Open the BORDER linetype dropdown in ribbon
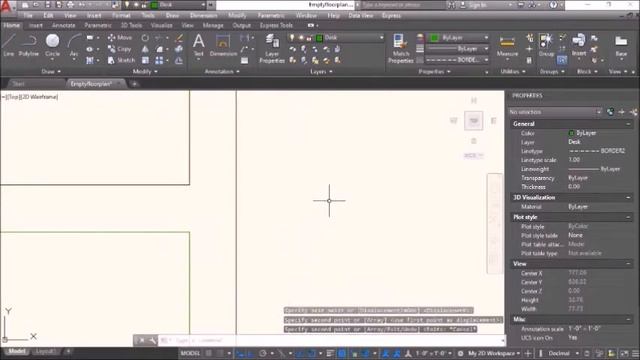Screen dimensions: 640x360 [x=458, y=60]
